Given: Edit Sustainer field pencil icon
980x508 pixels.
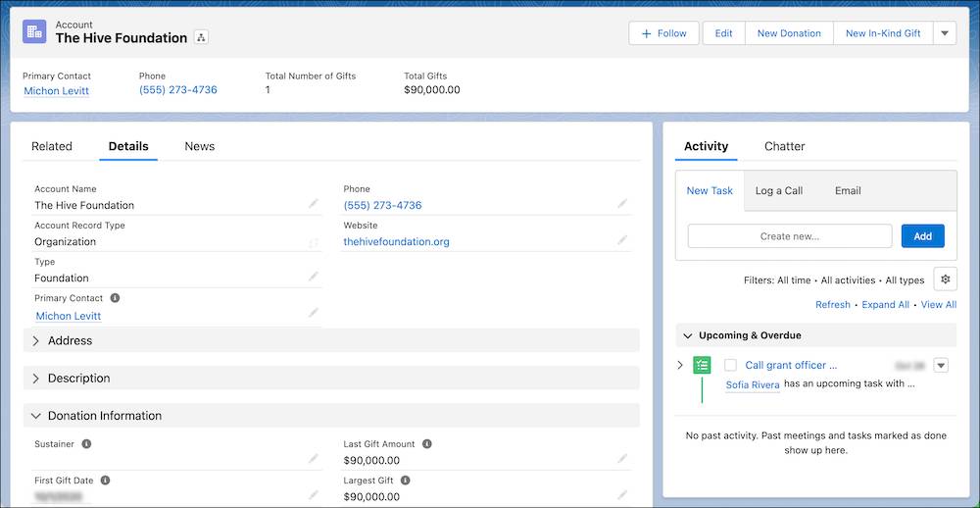Looking at the screenshot, I should [x=314, y=459].
